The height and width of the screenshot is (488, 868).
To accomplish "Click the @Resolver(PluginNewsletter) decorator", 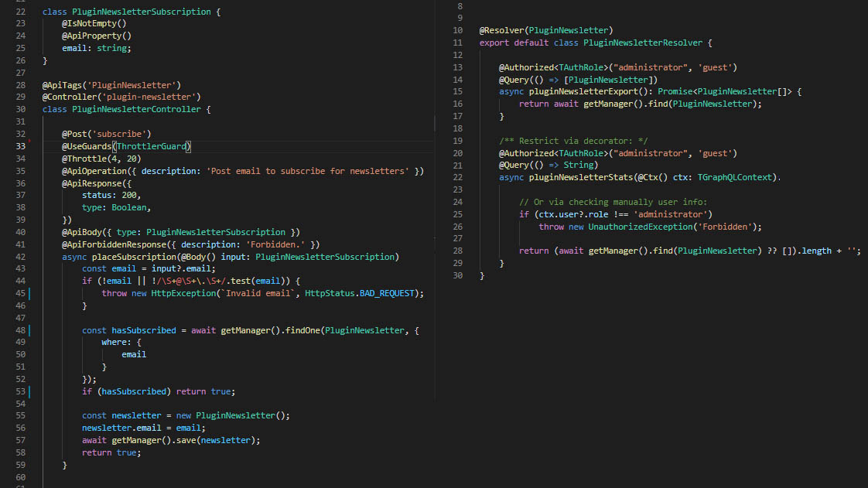I will [546, 30].
